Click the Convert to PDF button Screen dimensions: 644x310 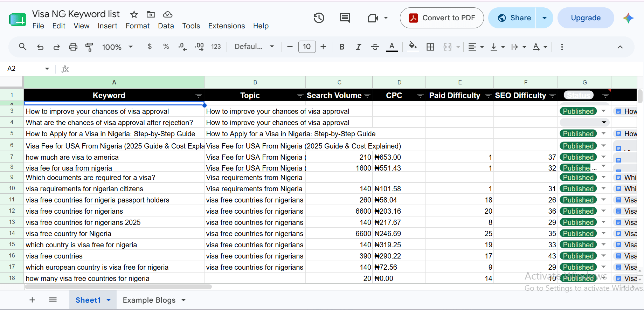[x=442, y=18]
